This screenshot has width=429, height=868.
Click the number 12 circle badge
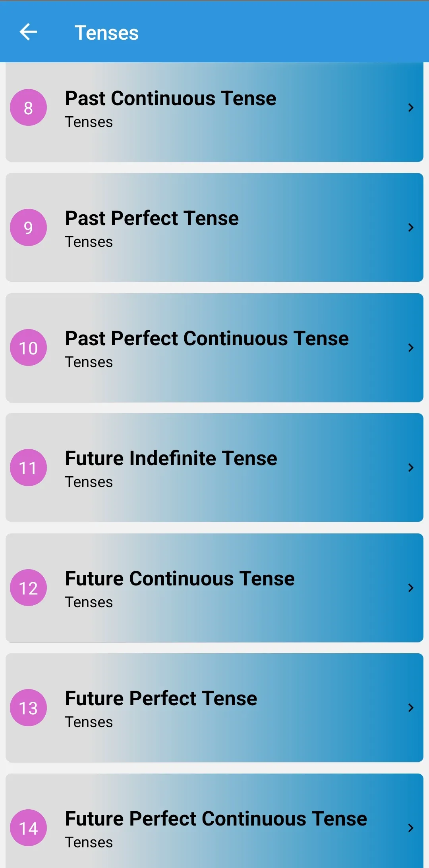pyautogui.click(x=28, y=588)
